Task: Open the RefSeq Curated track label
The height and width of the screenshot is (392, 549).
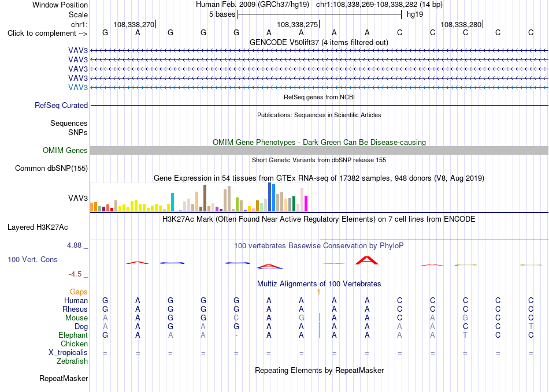Action: (61, 105)
